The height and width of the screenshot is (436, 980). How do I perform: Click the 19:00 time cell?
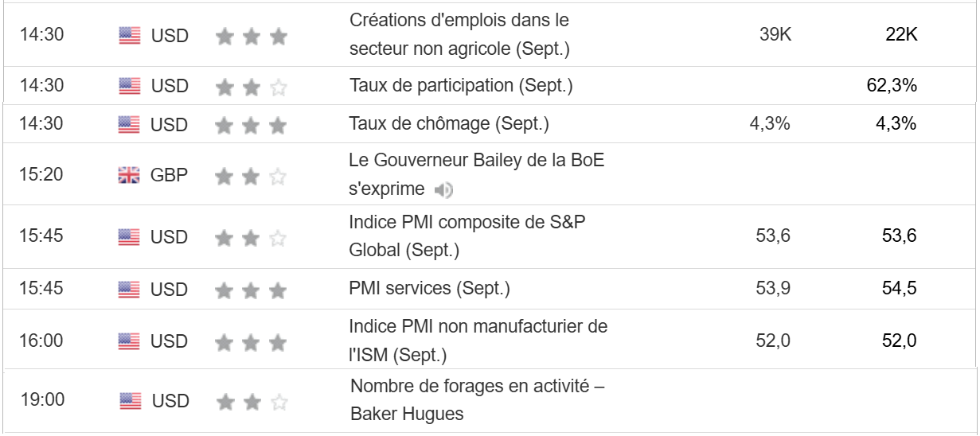[x=43, y=399]
